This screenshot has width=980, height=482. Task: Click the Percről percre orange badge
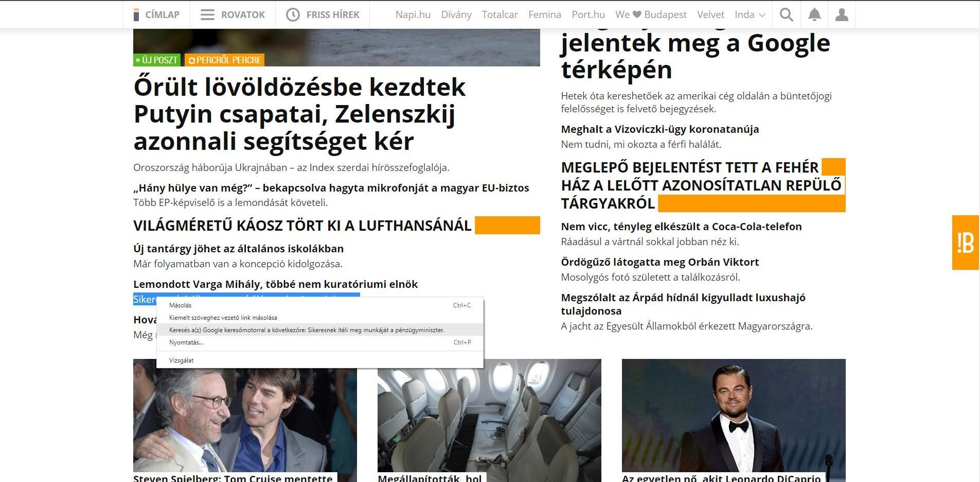tap(224, 60)
